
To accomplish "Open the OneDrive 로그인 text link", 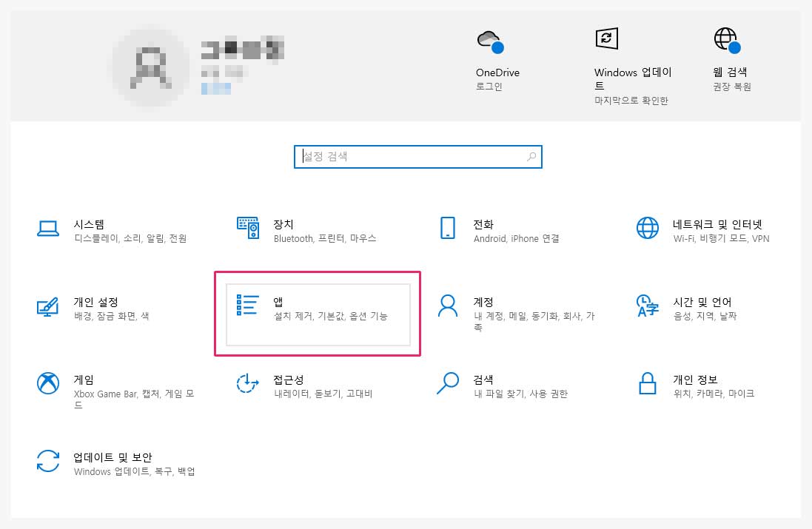I will [x=489, y=87].
